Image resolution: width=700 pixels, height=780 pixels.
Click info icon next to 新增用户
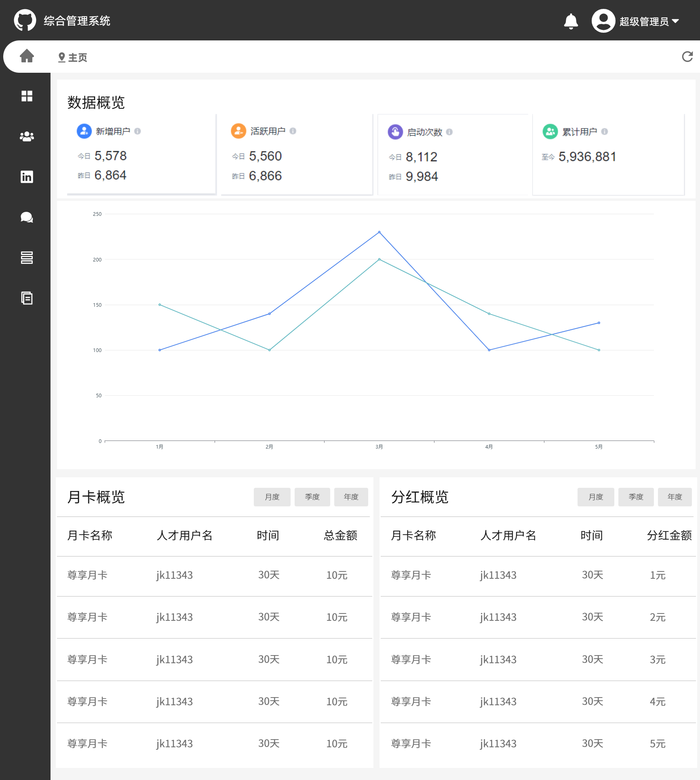(137, 131)
